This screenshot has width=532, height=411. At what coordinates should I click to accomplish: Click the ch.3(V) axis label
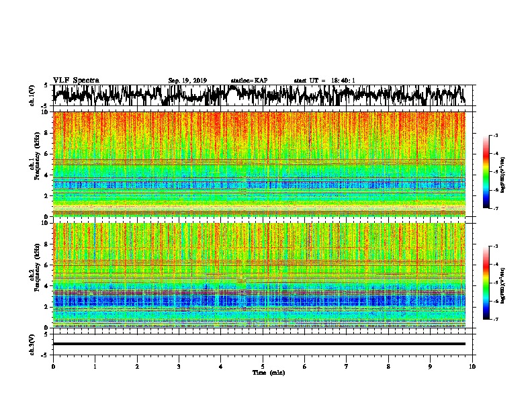pyautogui.click(x=32, y=345)
